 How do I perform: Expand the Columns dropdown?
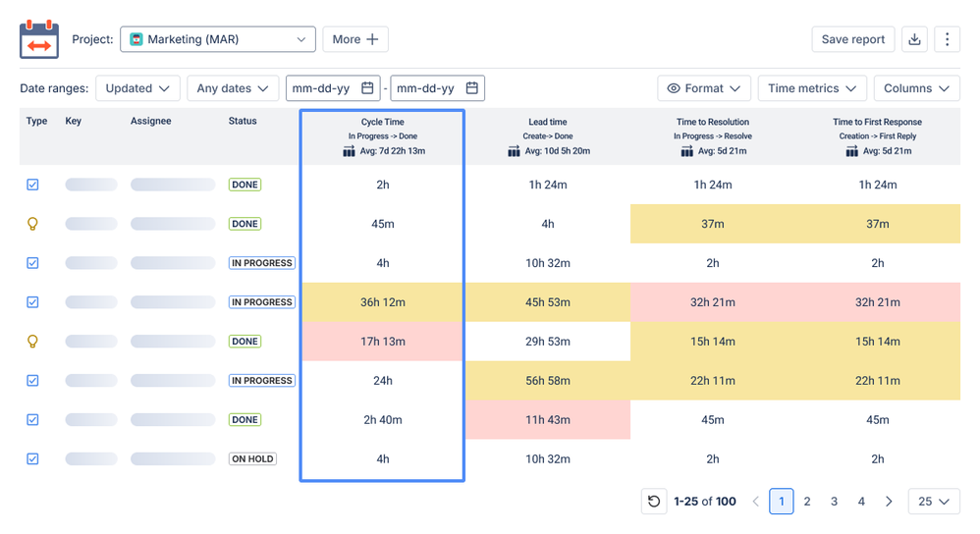916,88
